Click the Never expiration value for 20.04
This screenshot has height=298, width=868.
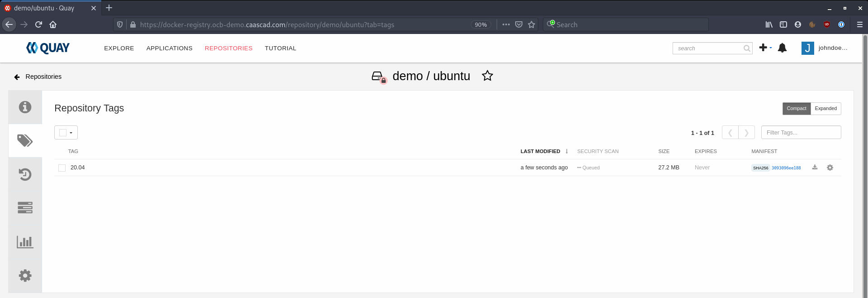pos(702,168)
